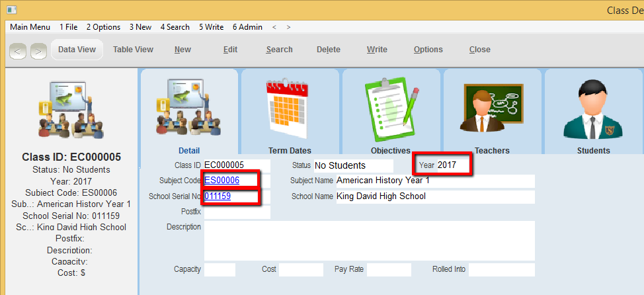Open the Main Menu
Image resolution: width=644 pixels, height=295 pixels.
coord(30,27)
